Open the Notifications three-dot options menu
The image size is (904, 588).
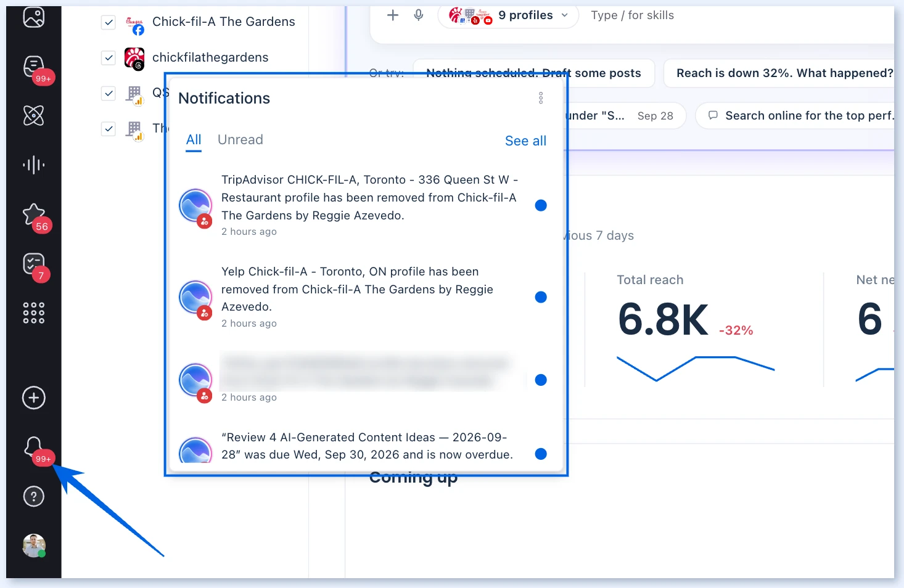point(541,98)
